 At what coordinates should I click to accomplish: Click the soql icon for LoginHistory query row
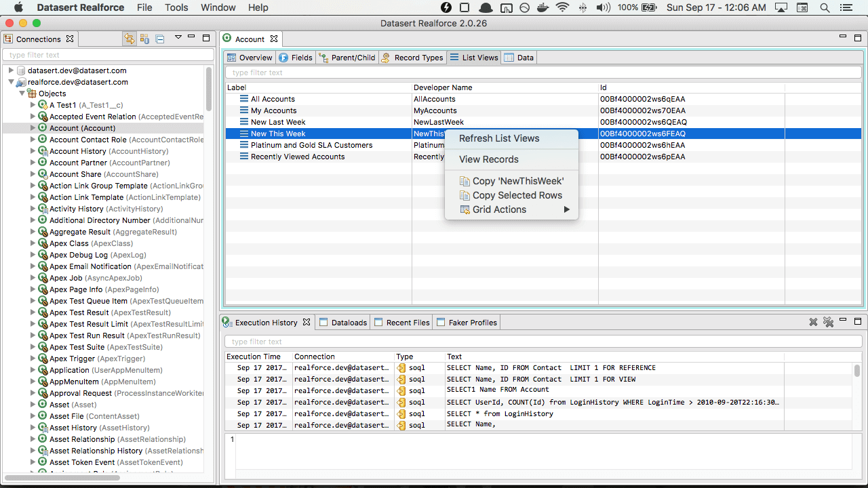[x=401, y=413]
